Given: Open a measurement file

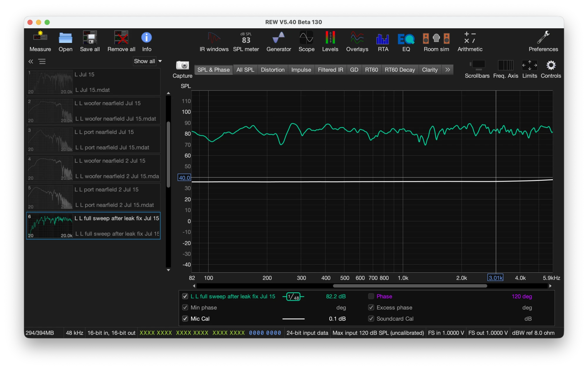Looking at the screenshot, I should [x=65, y=42].
